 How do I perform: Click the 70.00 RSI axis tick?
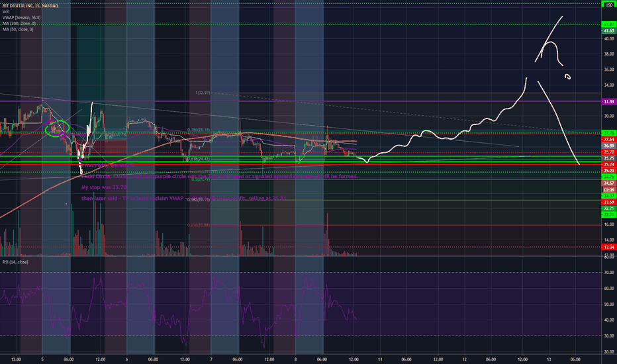point(609,272)
